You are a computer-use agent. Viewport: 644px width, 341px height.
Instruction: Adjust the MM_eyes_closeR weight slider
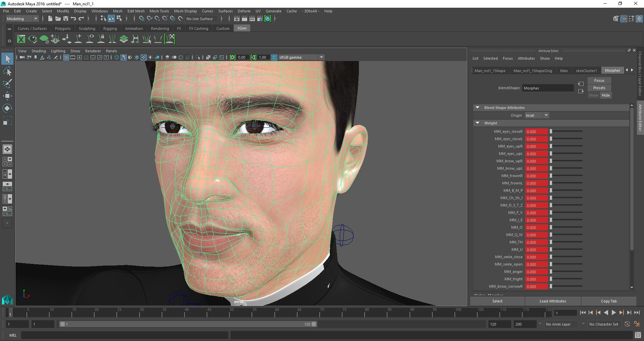coord(566,131)
